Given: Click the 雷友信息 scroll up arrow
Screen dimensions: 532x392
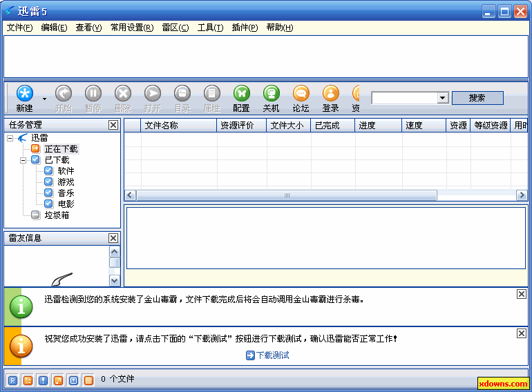Looking at the screenshot, I should click(x=114, y=252).
